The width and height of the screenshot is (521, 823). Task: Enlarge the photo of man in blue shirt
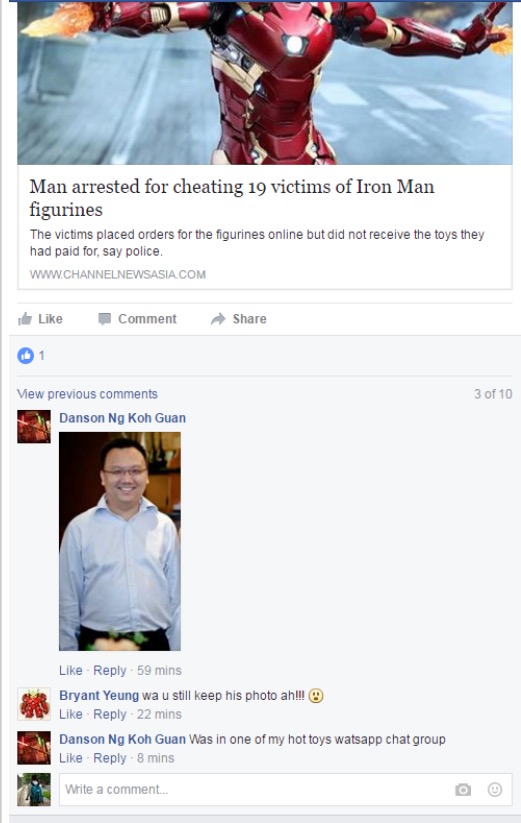[x=120, y=541]
